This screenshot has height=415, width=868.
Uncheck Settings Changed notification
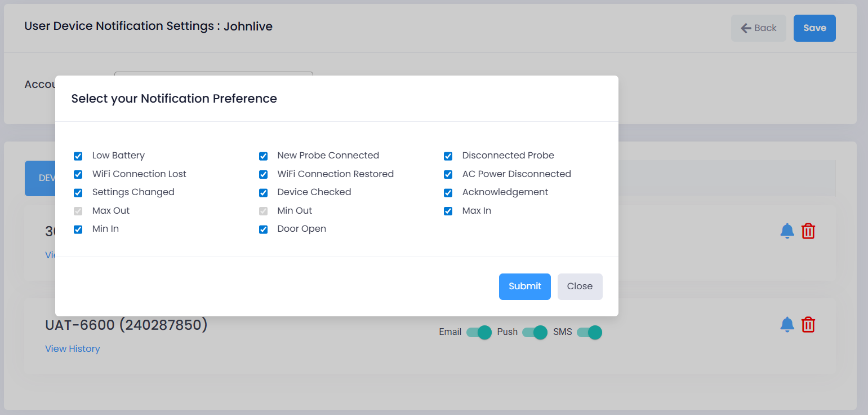click(78, 193)
